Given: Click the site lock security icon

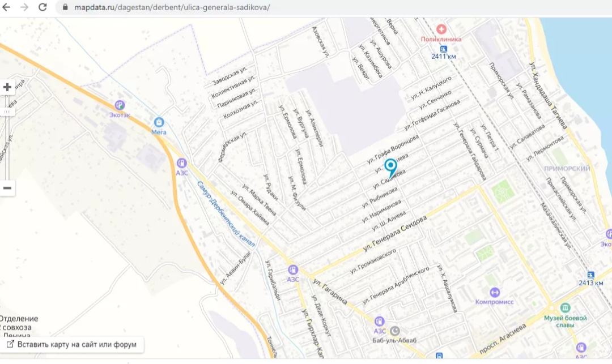Looking at the screenshot, I should click(x=65, y=7).
